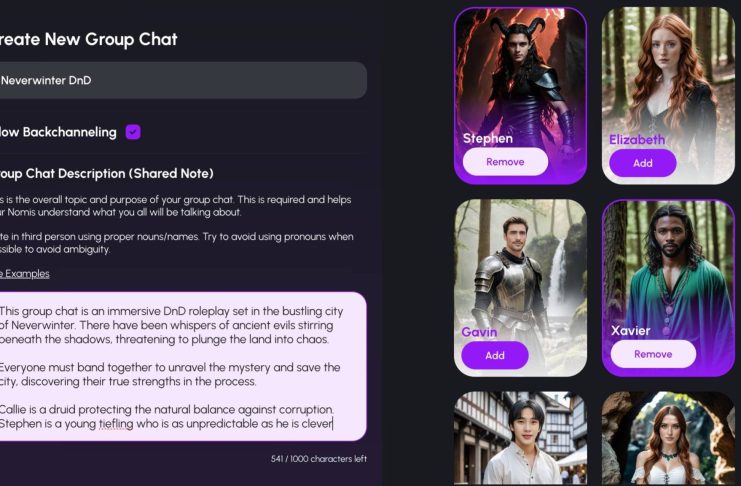
Task: Select the man in white shirt portrait
Action: (x=520, y=438)
